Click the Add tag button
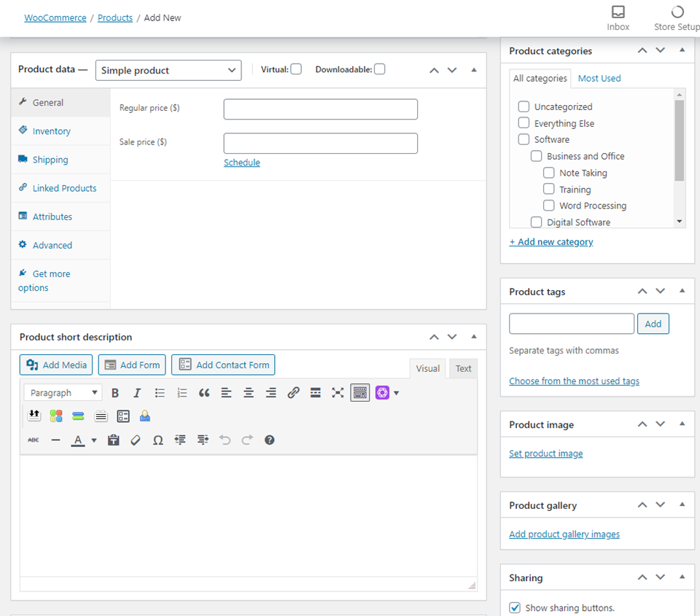 click(x=653, y=324)
